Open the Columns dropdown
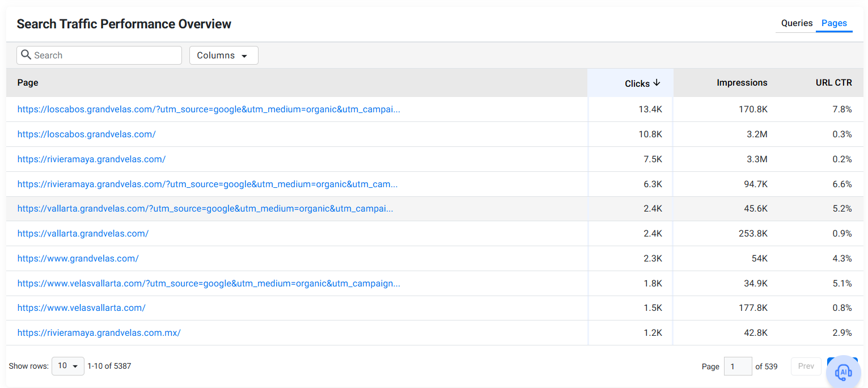 (x=223, y=56)
